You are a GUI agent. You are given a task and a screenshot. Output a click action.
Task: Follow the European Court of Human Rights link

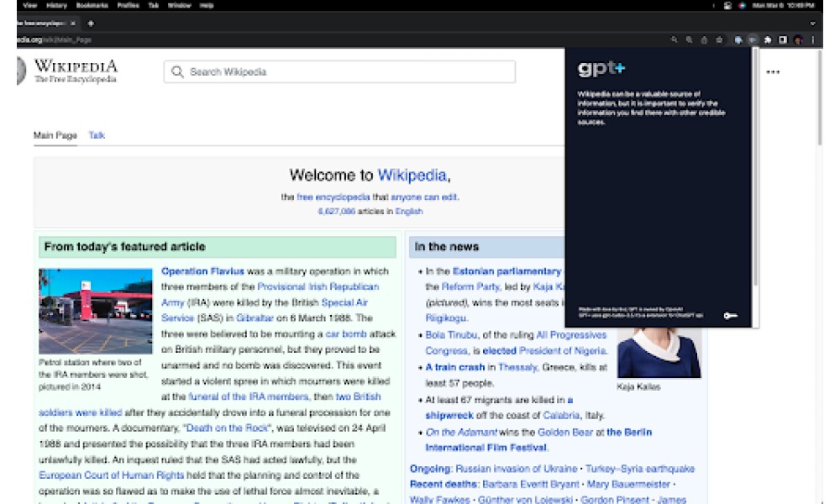(x=111, y=475)
